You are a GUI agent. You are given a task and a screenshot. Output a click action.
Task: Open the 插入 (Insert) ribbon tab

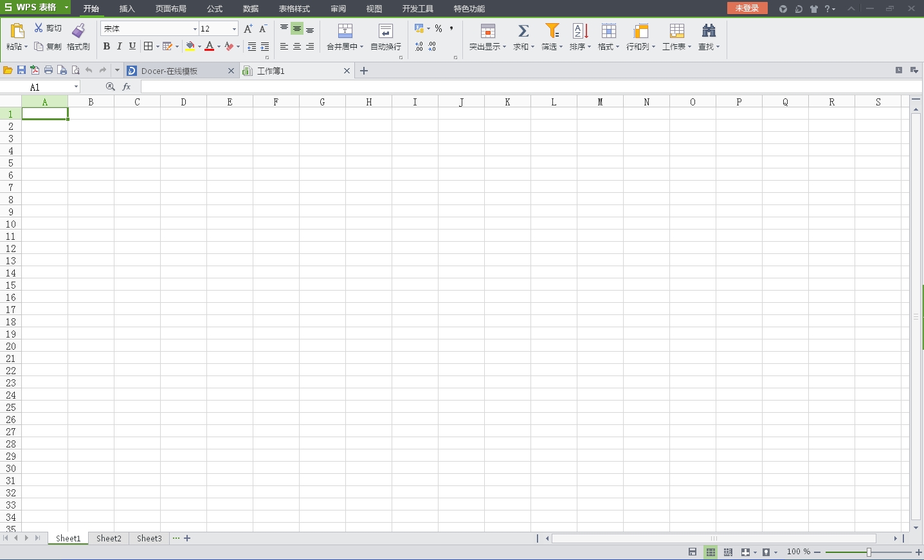(127, 9)
